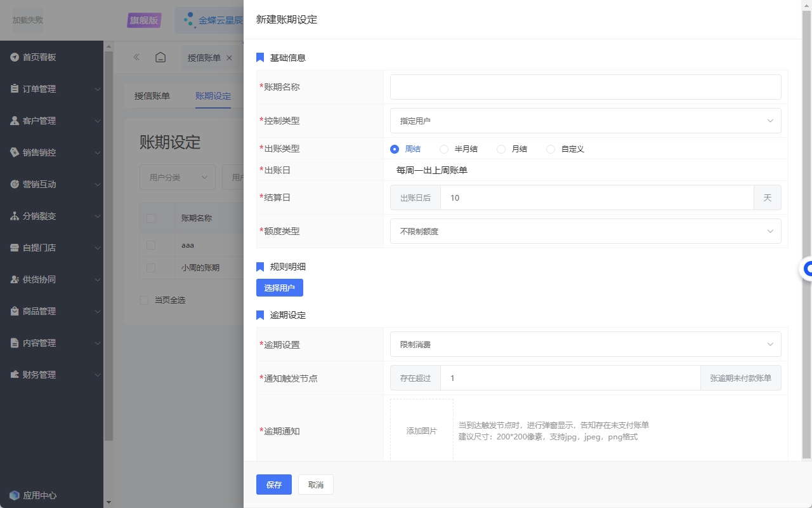Click the 销售销控 tag icon
The image size is (812, 508).
pyautogui.click(x=15, y=152)
